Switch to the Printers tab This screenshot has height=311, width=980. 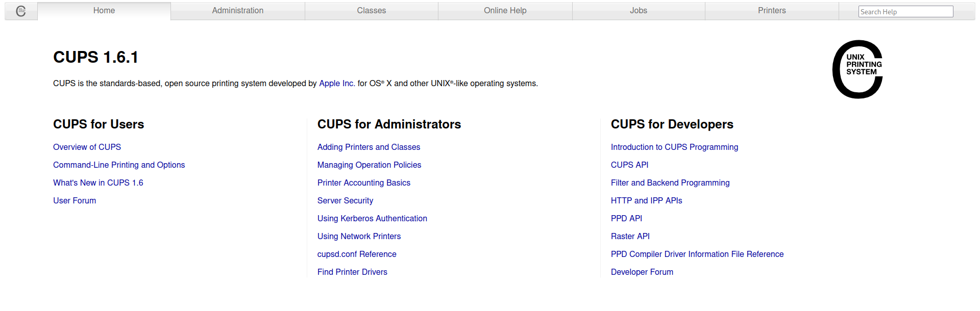tap(772, 11)
